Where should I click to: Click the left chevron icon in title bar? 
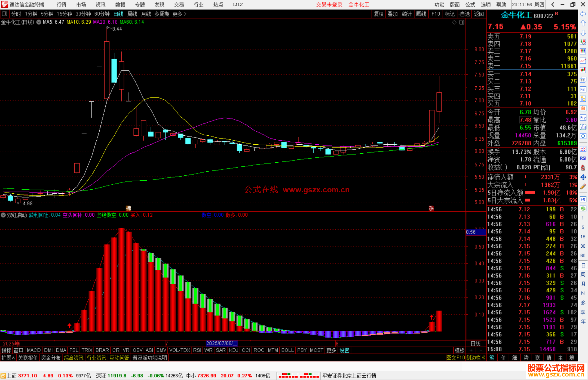point(552,5)
